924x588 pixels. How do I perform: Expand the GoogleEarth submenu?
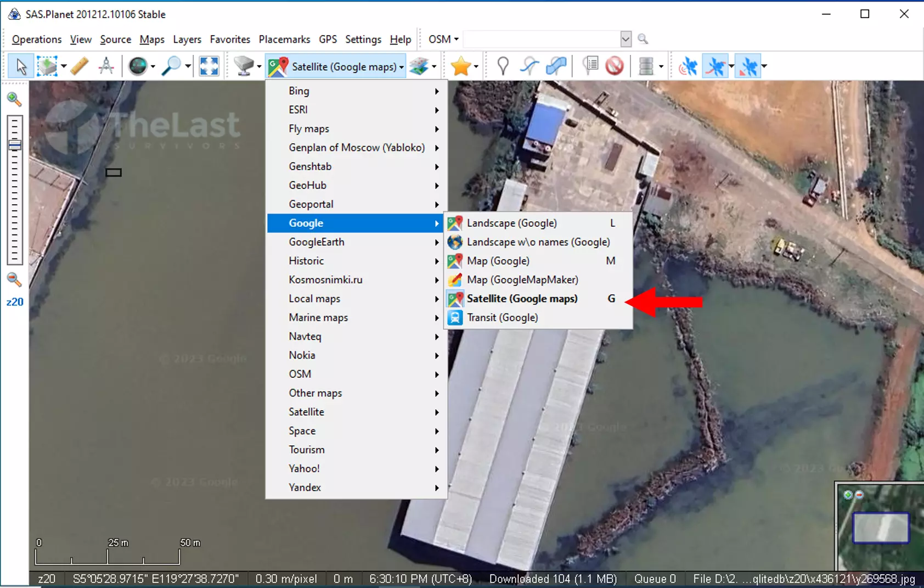pos(357,242)
